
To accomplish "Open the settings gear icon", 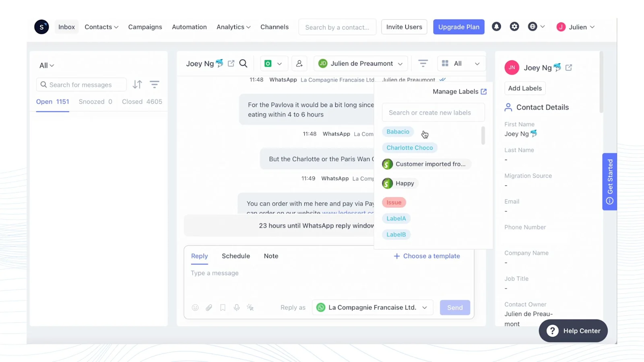I will 514,27.
